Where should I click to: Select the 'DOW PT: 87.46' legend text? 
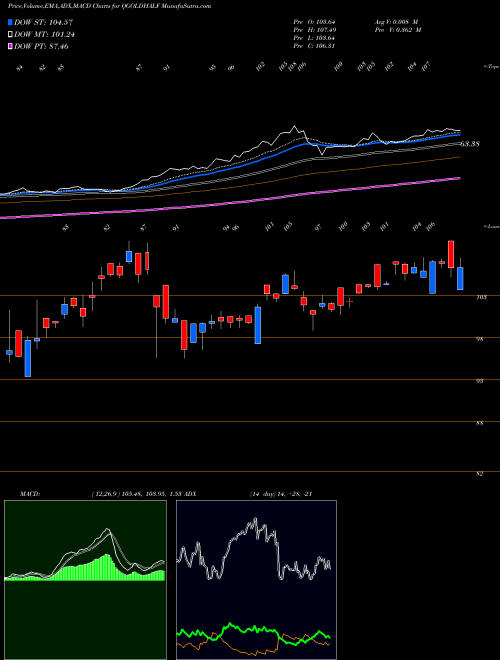(x=41, y=46)
